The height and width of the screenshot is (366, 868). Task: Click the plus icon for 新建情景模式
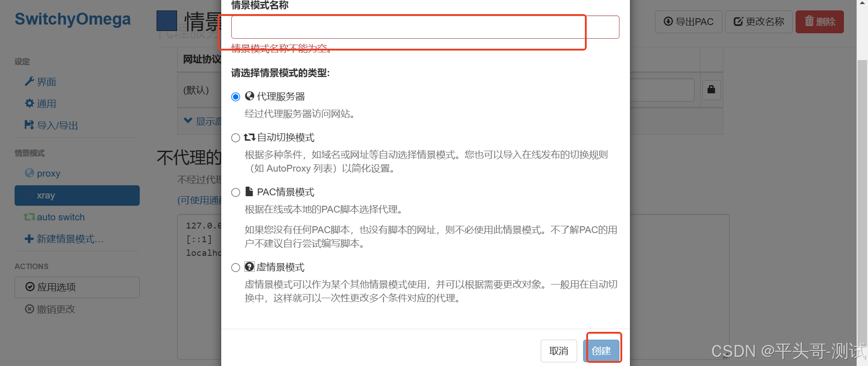(x=30, y=239)
